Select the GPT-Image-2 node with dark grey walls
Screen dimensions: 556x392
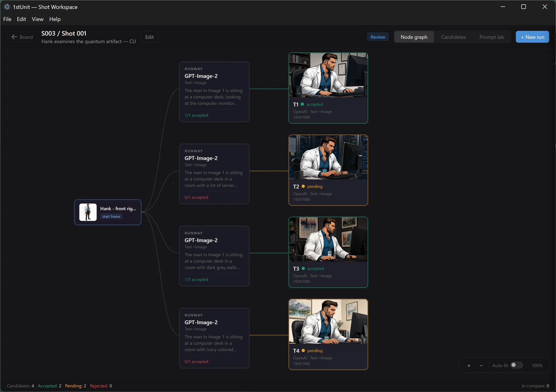214,256
